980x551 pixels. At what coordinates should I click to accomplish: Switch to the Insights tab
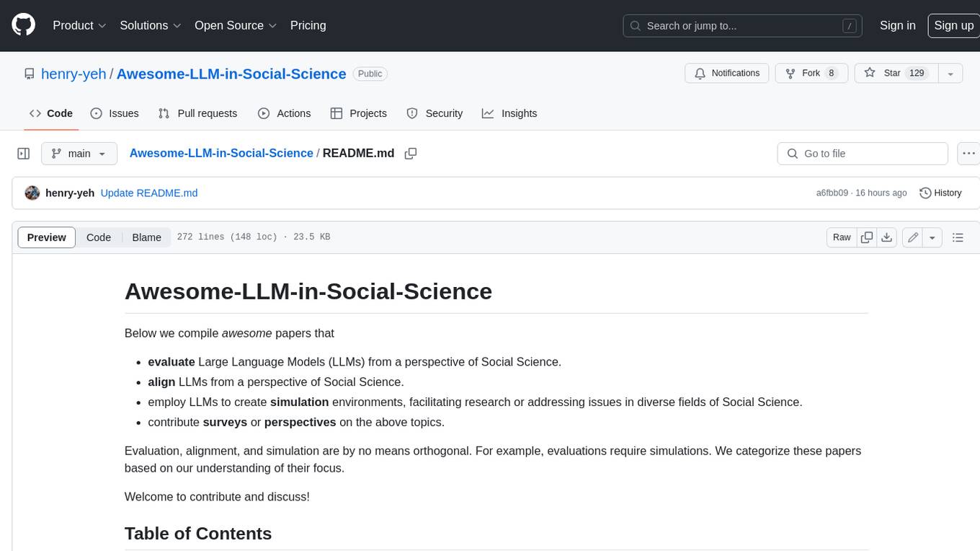[509, 113]
